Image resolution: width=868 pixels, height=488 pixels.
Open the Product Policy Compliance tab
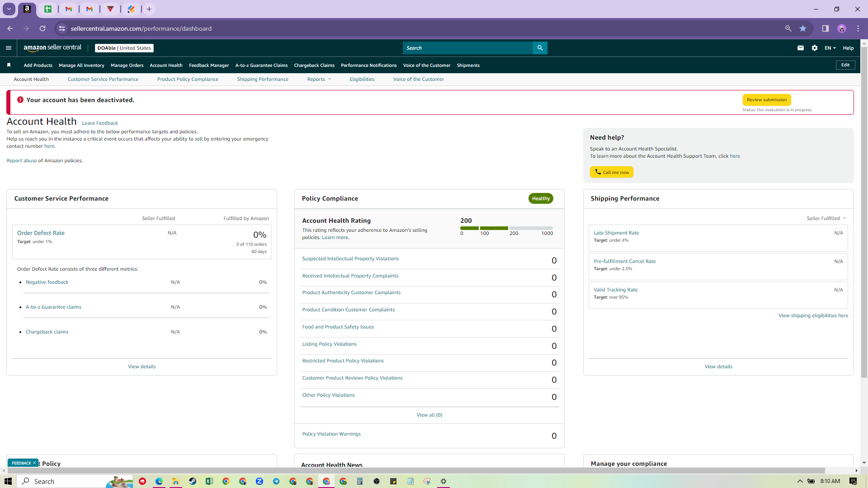click(x=188, y=79)
